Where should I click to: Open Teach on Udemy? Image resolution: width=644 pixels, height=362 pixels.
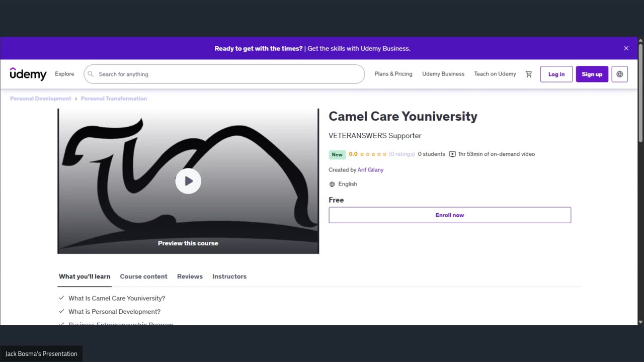point(495,74)
